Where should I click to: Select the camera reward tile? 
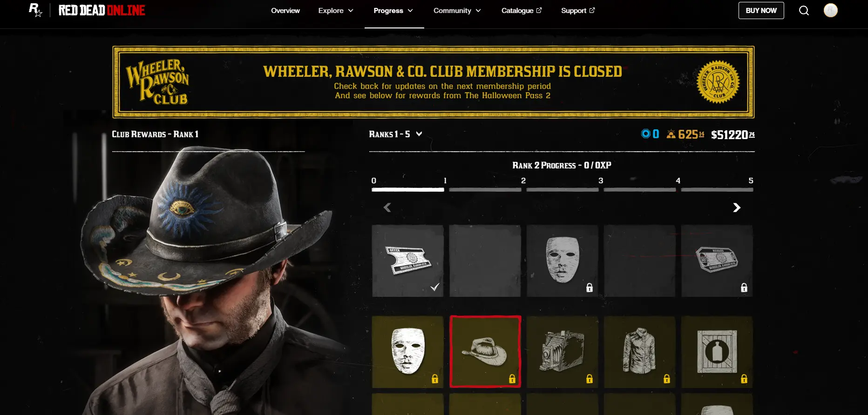563,352
